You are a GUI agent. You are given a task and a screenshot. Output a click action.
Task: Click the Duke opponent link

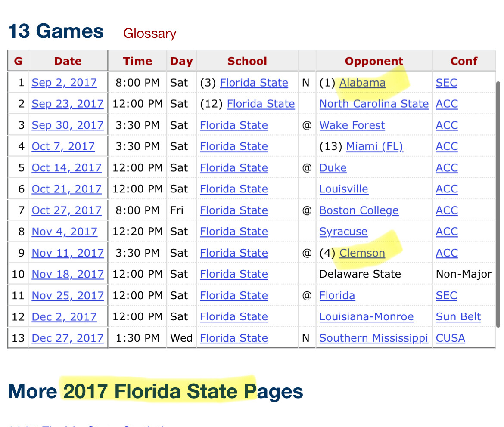click(x=333, y=168)
